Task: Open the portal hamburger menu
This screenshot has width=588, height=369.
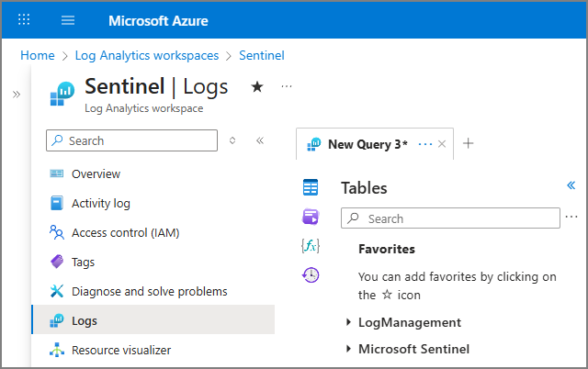Action: pyautogui.click(x=68, y=20)
